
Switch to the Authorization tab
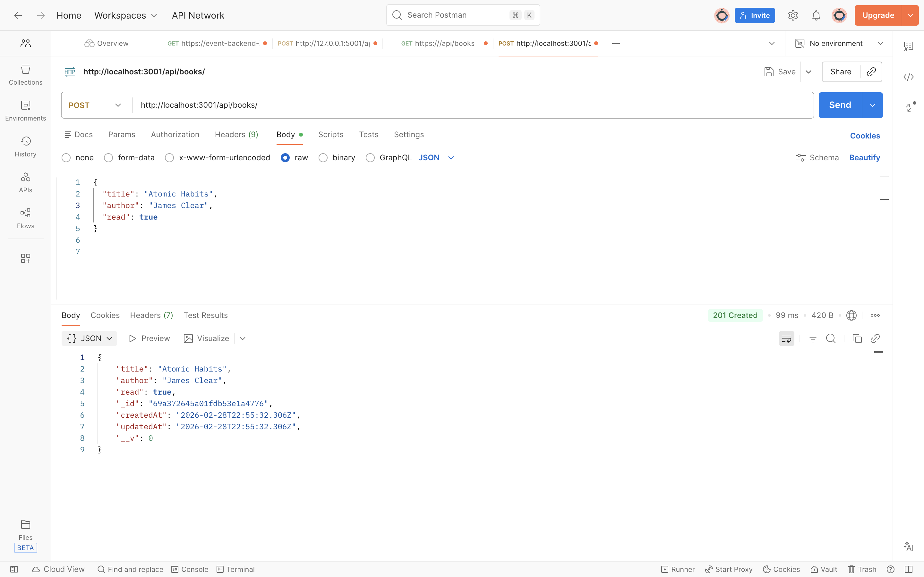(x=175, y=134)
